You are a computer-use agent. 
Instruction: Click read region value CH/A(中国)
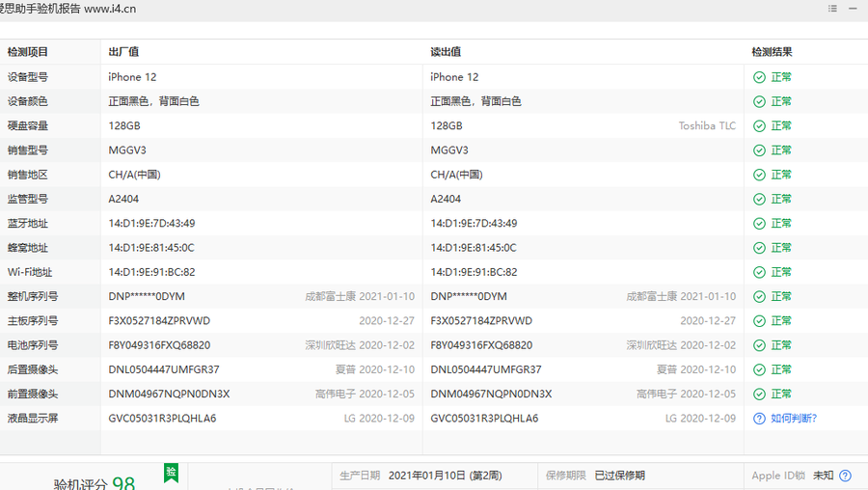click(x=457, y=175)
